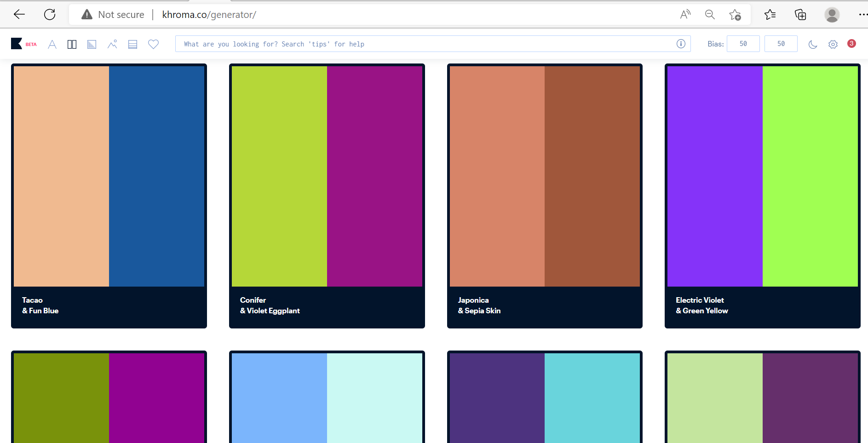Open Khroma settings gear

pyautogui.click(x=833, y=44)
